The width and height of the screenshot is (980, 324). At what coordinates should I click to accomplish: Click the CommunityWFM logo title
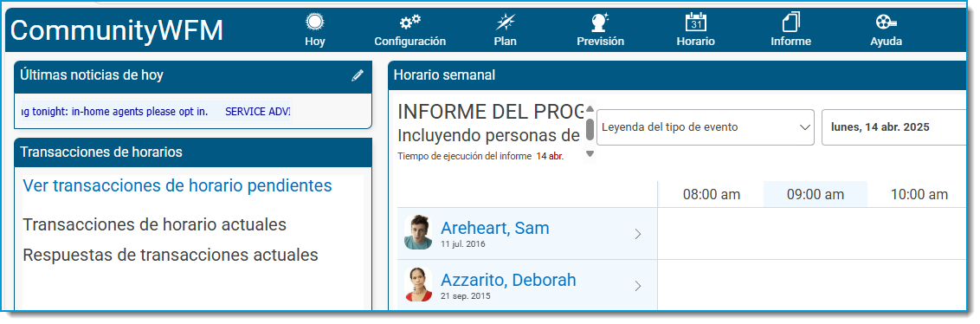(x=116, y=30)
